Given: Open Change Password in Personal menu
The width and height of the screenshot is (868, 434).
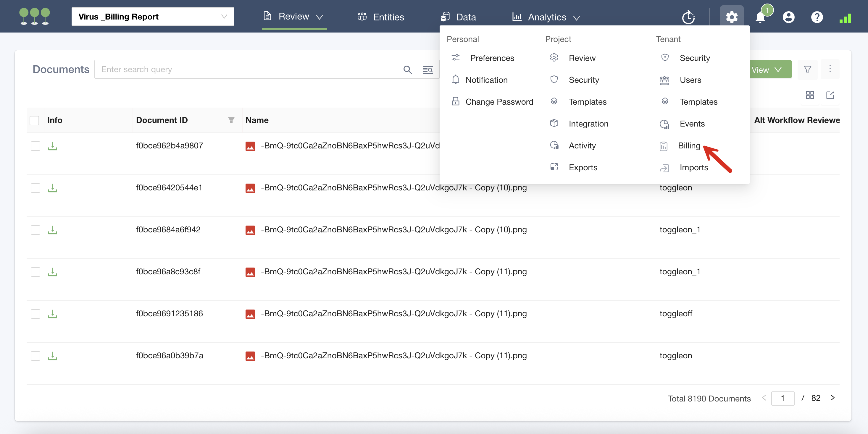Looking at the screenshot, I should [499, 102].
